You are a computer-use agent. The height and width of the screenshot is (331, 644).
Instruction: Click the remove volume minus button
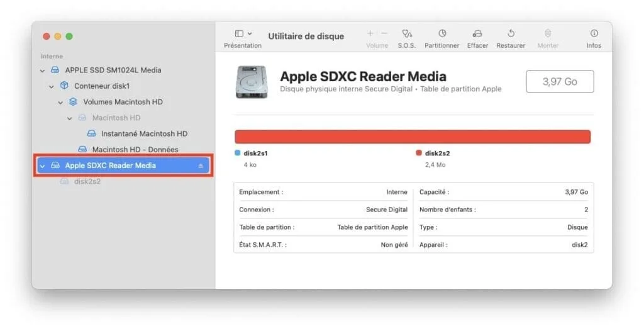(384, 33)
